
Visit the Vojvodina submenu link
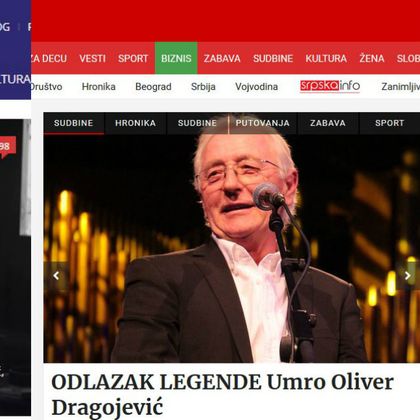[256, 87]
